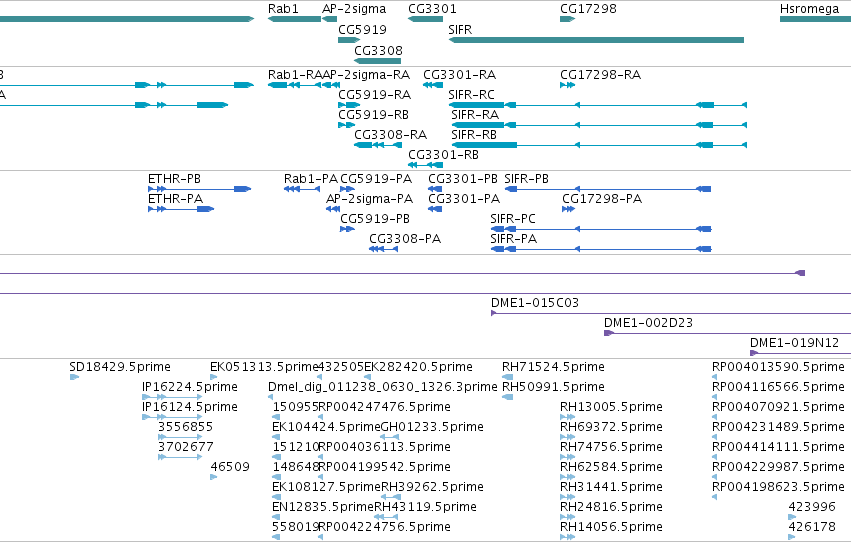The height and width of the screenshot is (542, 851).
Task: Click the RP004224756.5prime EST label
Action: (384, 527)
